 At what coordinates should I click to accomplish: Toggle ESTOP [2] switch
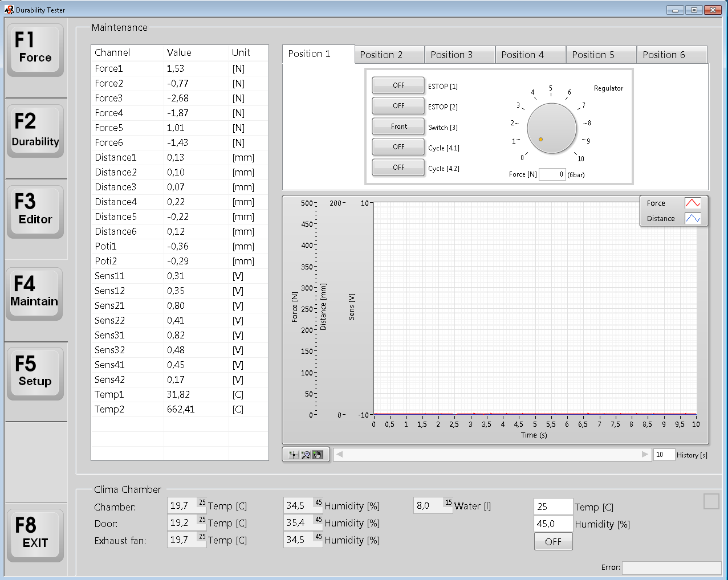pyautogui.click(x=398, y=106)
